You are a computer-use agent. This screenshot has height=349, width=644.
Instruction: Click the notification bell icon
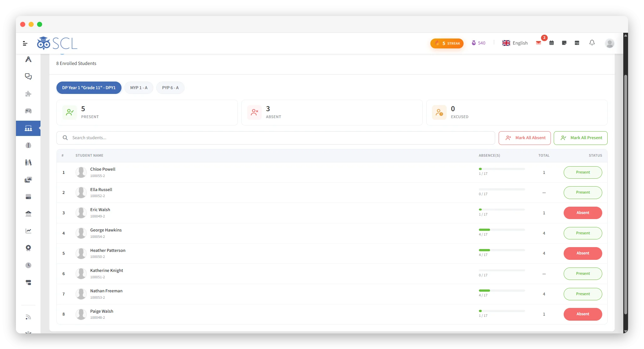click(592, 43)
